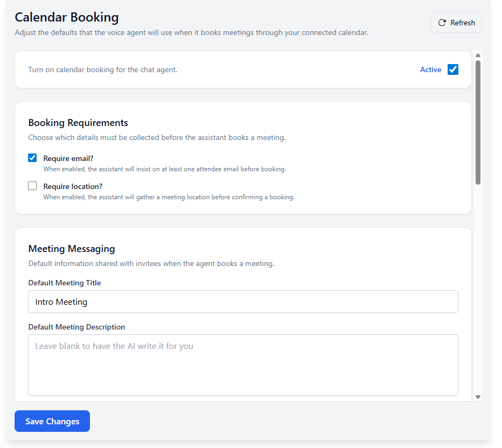Click the circular arrow Refresh icon
502x448 pixels.
click(x=442, y=23)
